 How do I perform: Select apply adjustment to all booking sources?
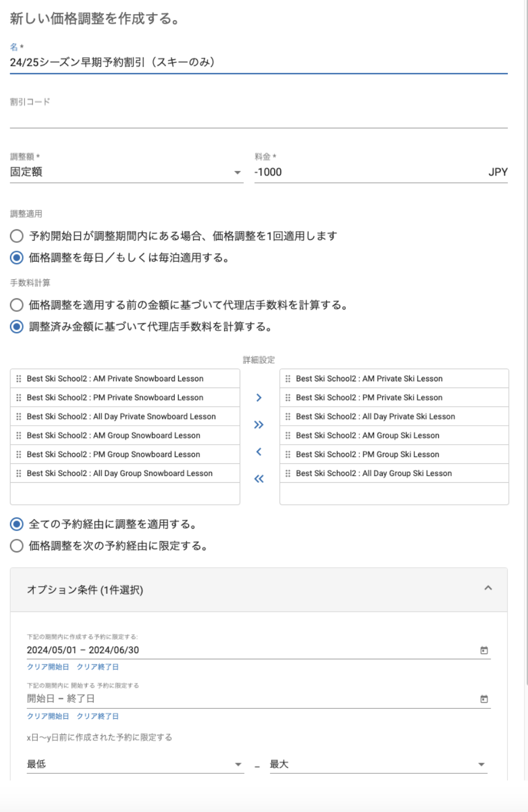pos(17,524)
